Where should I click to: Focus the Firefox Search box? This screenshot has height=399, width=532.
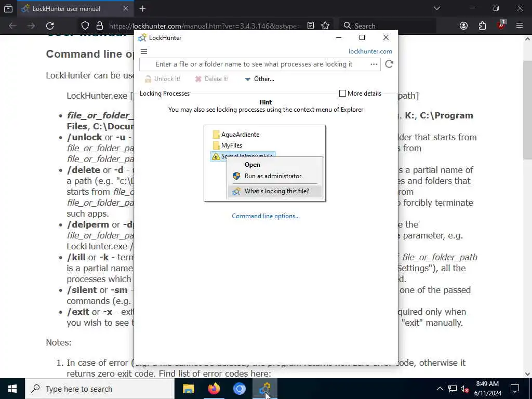coord(387,26)
